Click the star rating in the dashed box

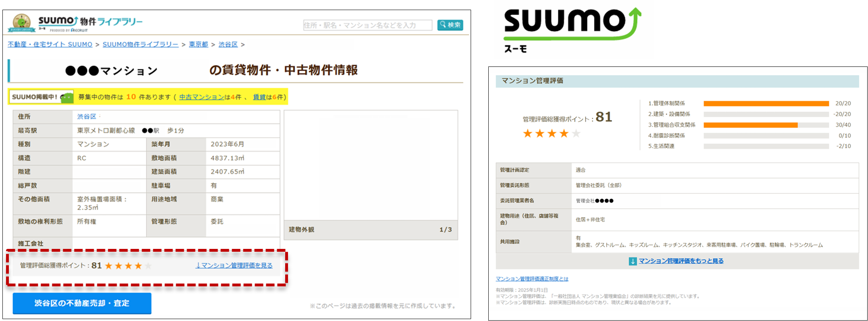pyautogui.click(x=128, y=266)
